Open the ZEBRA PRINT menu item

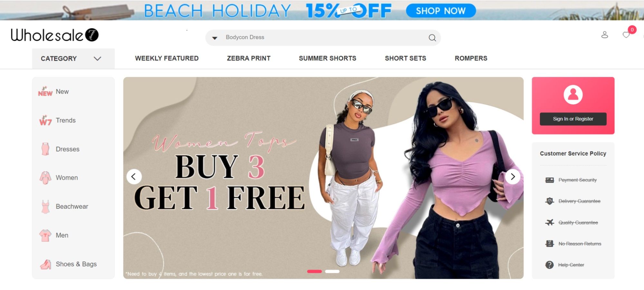pyautogui.click(x=249, y=58)
